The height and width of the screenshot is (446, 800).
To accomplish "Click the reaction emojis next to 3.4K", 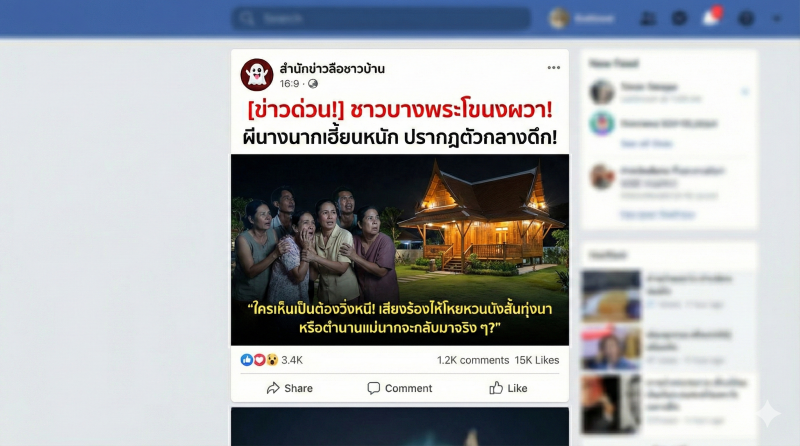I will pyautogui.click(x=259, y=360).
